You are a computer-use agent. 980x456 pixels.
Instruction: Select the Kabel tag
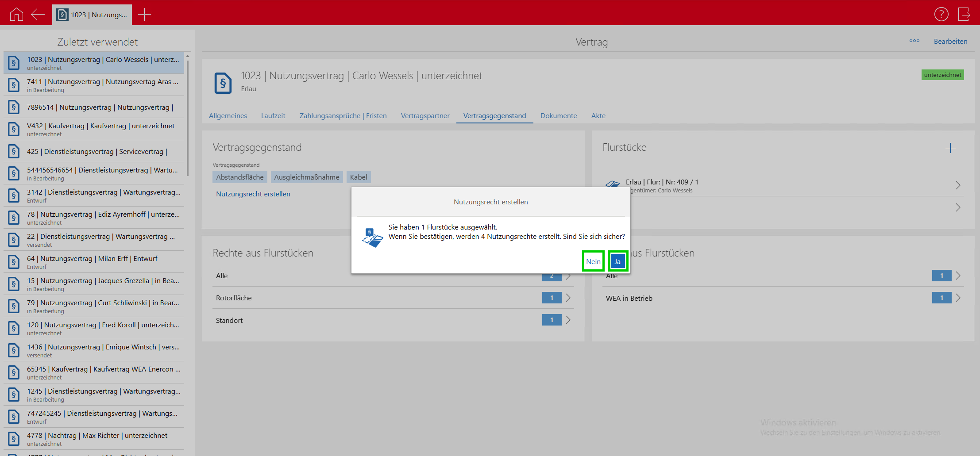[359, 177]
